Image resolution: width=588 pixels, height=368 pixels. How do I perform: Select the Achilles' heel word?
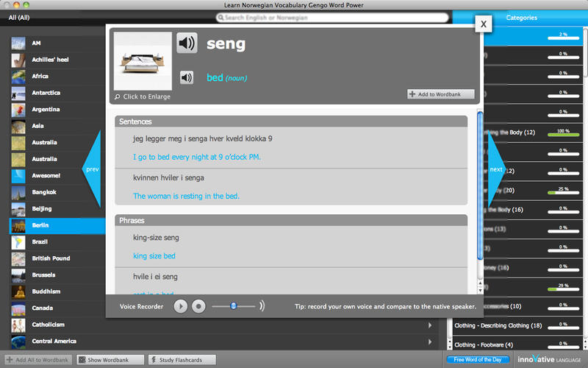[57, 60]
